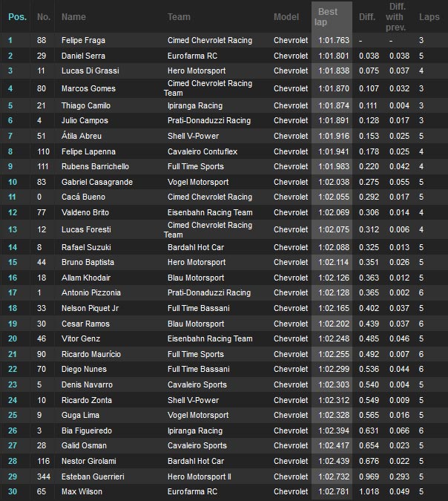Click diff with prev. value 0.293
This screenshot has width=448, height=501.
[399, 477]
